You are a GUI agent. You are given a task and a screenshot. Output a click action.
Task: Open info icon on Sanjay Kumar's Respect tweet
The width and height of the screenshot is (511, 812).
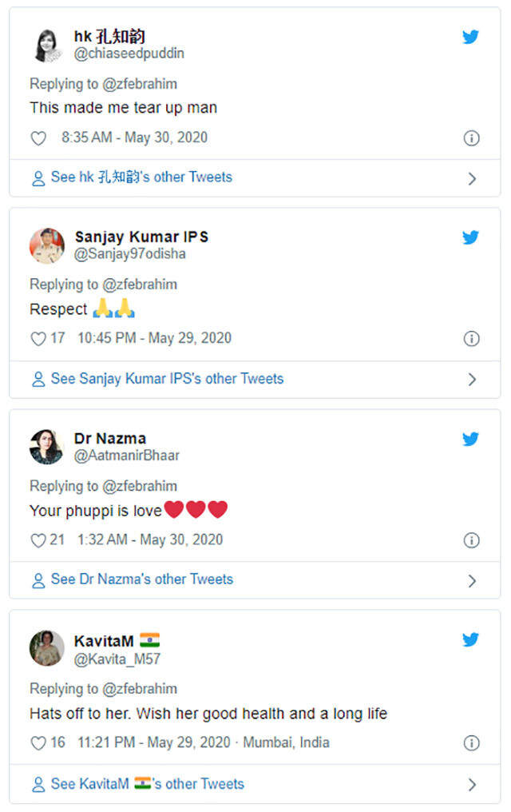pos(472,339)
